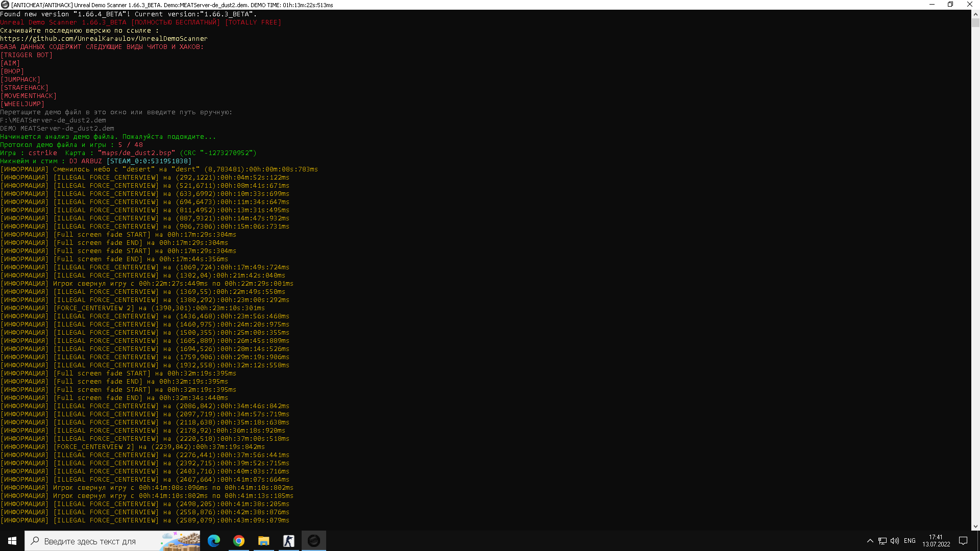Click the [TRIGGER BOT] entry
980x551 pixels.
point(27,55)
